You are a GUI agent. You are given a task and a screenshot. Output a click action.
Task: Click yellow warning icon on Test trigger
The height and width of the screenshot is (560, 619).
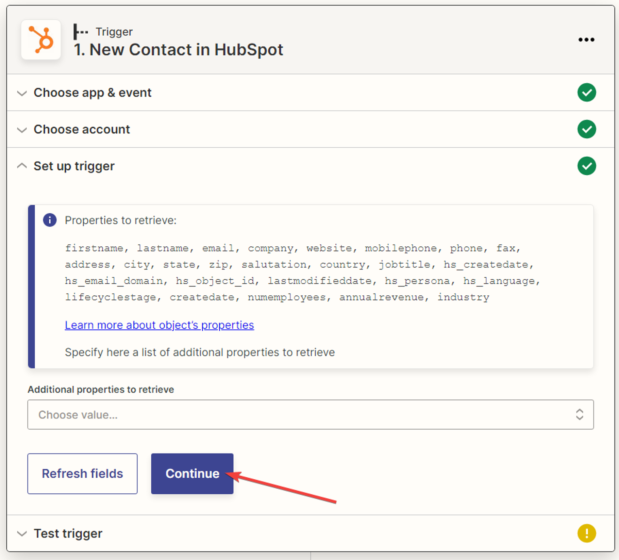coord(586,533)
